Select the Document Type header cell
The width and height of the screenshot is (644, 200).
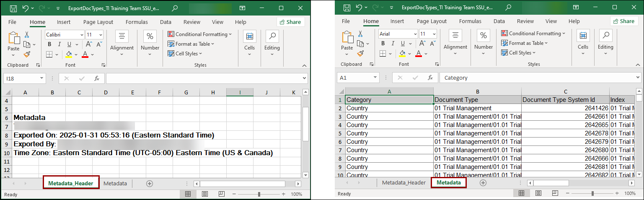click(x=477, y=100)
